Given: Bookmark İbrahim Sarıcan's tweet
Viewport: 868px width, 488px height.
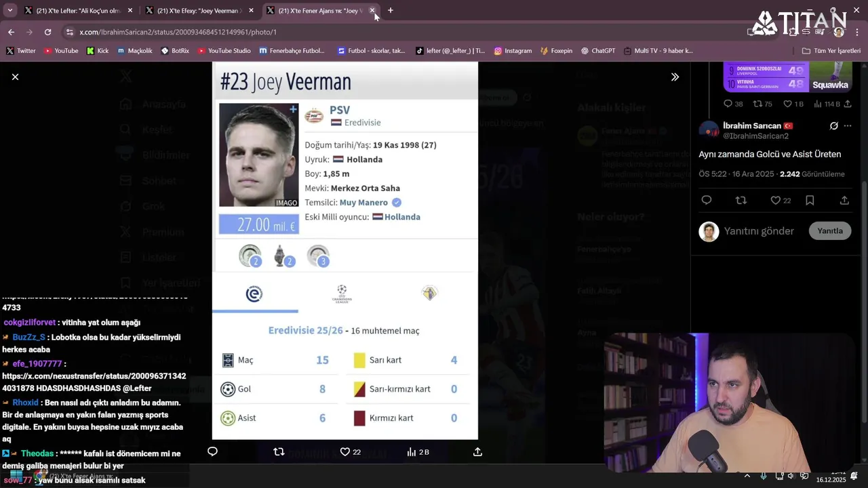Looking at the screenshot, I should [810, 201].
